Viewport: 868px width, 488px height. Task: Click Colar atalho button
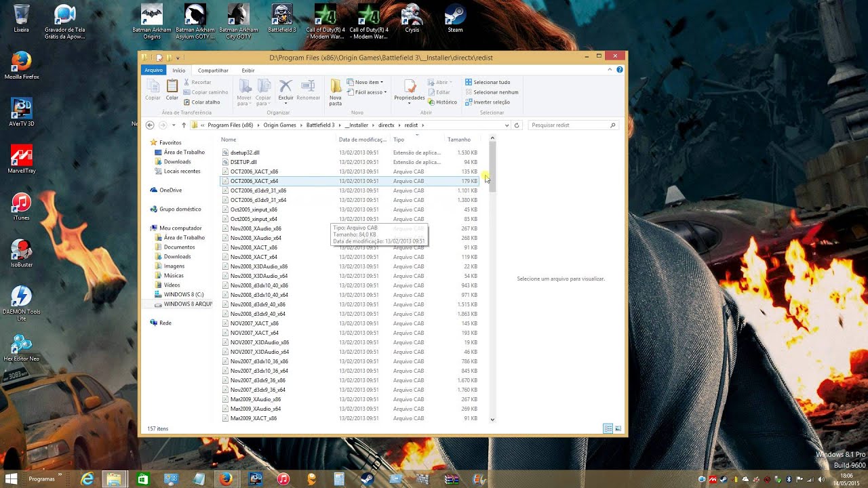point(202,102)
